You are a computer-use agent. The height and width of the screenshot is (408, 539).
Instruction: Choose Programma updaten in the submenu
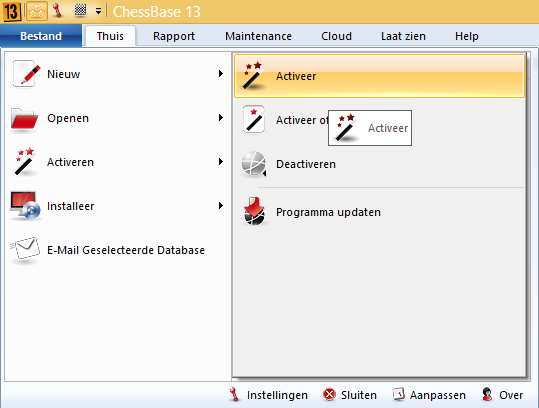click(380, 212)
